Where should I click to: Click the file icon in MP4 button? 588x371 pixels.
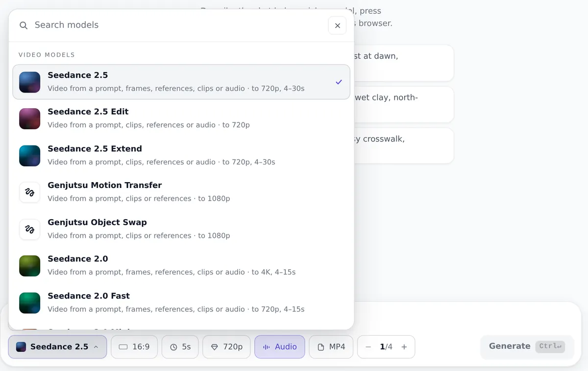tap(321, 347)
